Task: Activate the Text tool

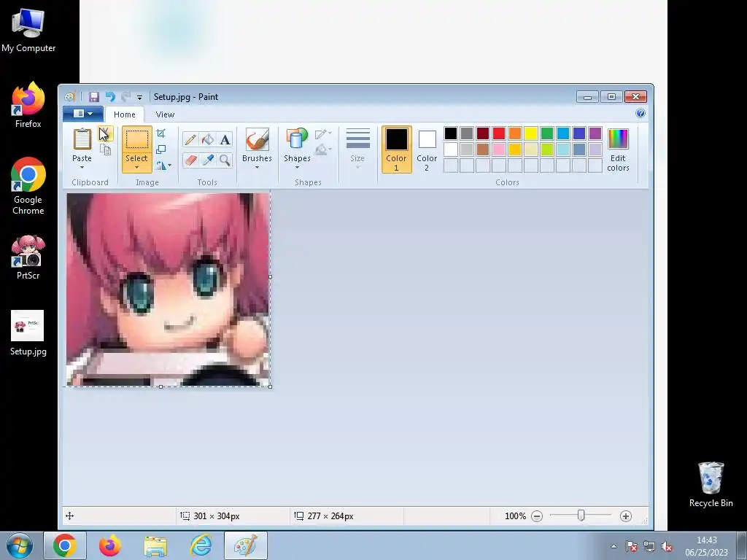Action: coord(225,139)
